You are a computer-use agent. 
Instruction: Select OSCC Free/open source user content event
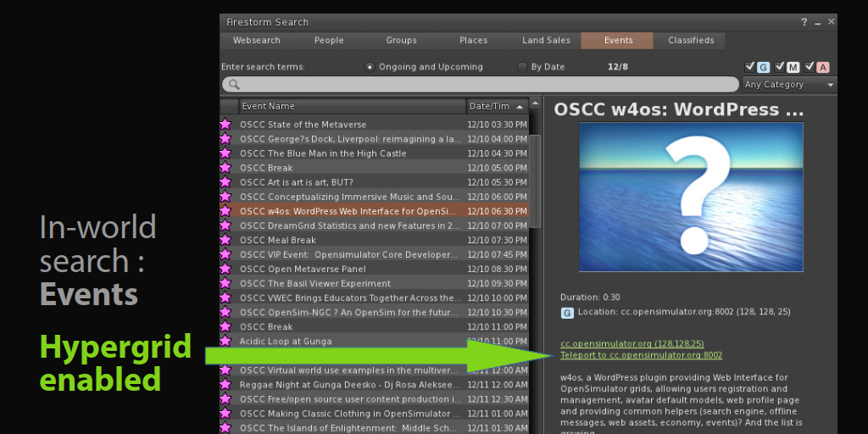tap(374, 398)
